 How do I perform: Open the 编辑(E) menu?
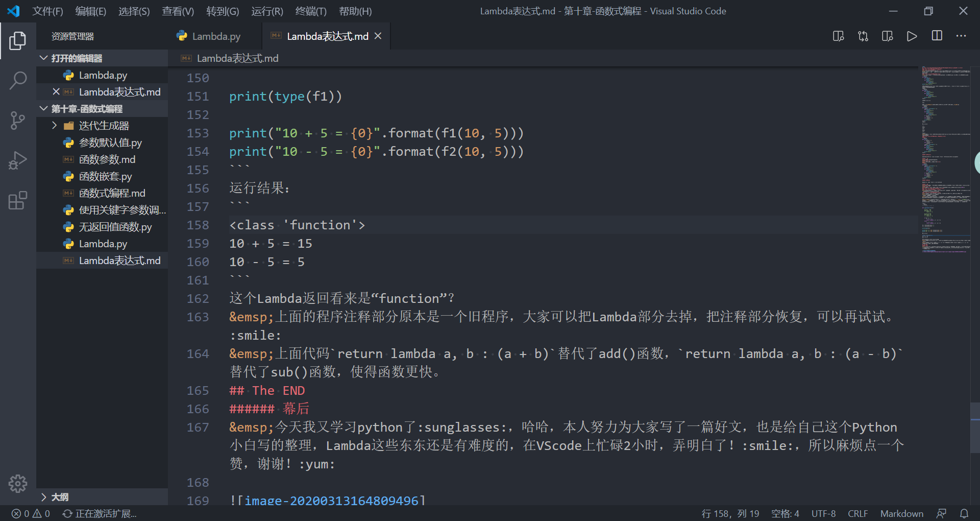tap(91, 11)
